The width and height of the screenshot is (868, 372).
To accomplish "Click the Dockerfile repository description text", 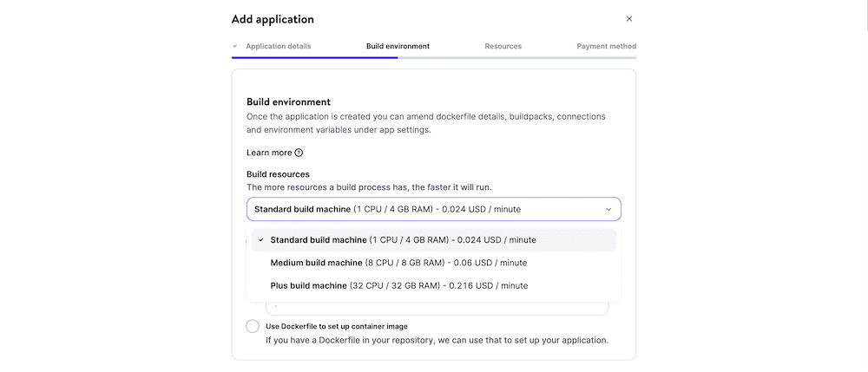I will coord(437,340).
